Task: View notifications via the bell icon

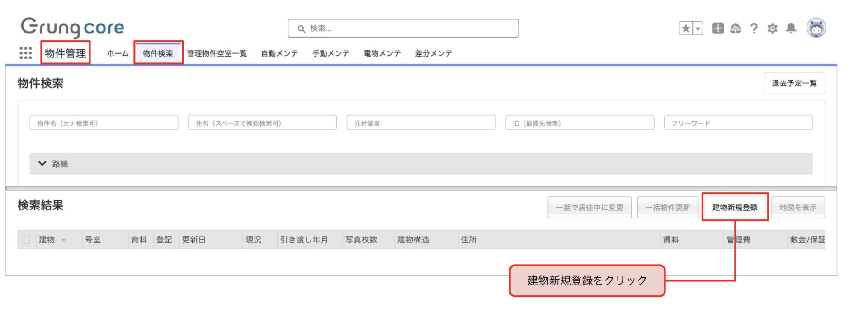Action: click(x=791, y=28)
